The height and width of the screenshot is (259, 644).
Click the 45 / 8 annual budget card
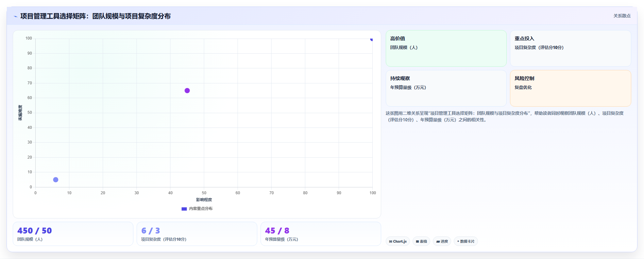click(x=321, y=234)
